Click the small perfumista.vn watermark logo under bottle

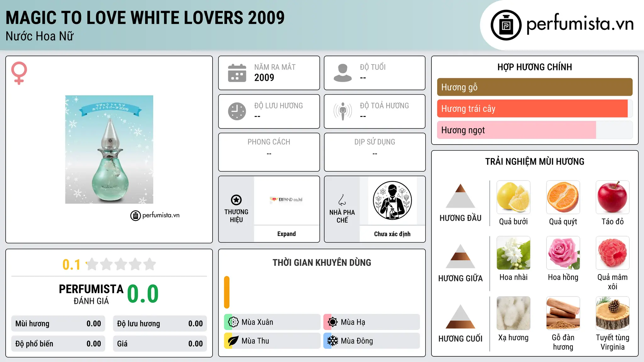pyautogui.click(x=155, y=216)
